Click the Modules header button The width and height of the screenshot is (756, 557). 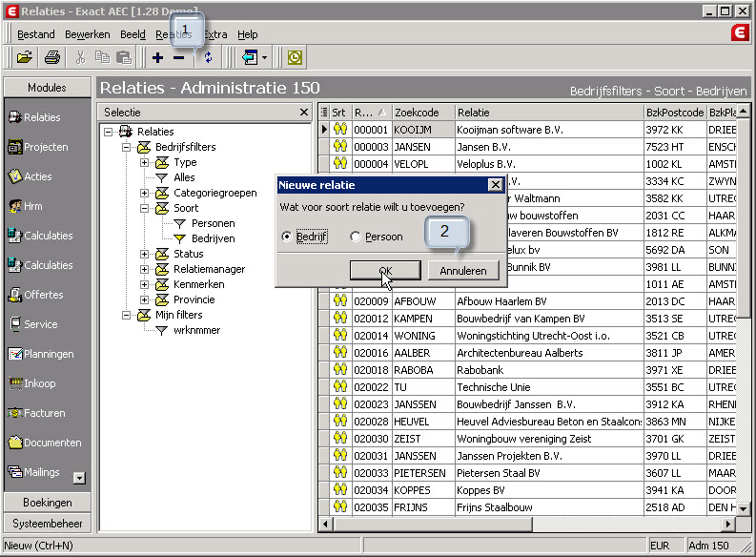[47, 88]
